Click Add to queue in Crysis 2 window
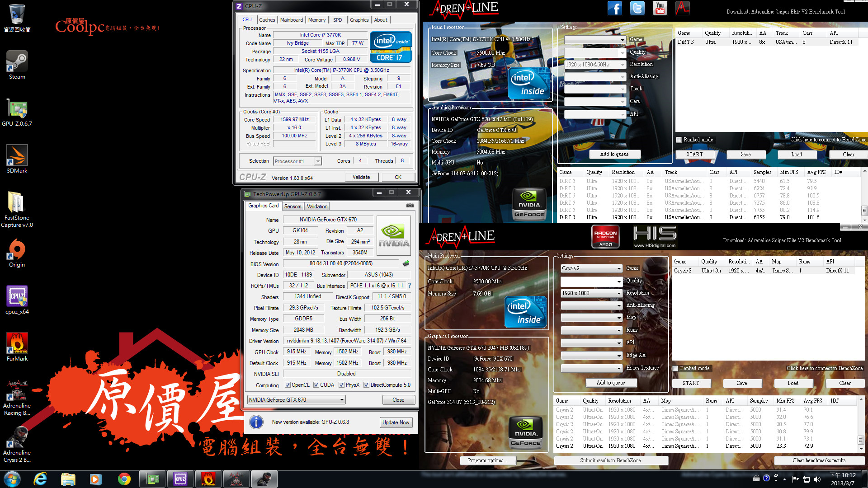 610,383
